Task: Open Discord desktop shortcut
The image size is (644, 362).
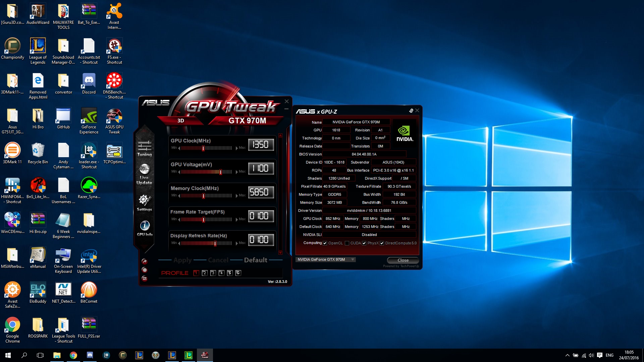Action: 89,84
